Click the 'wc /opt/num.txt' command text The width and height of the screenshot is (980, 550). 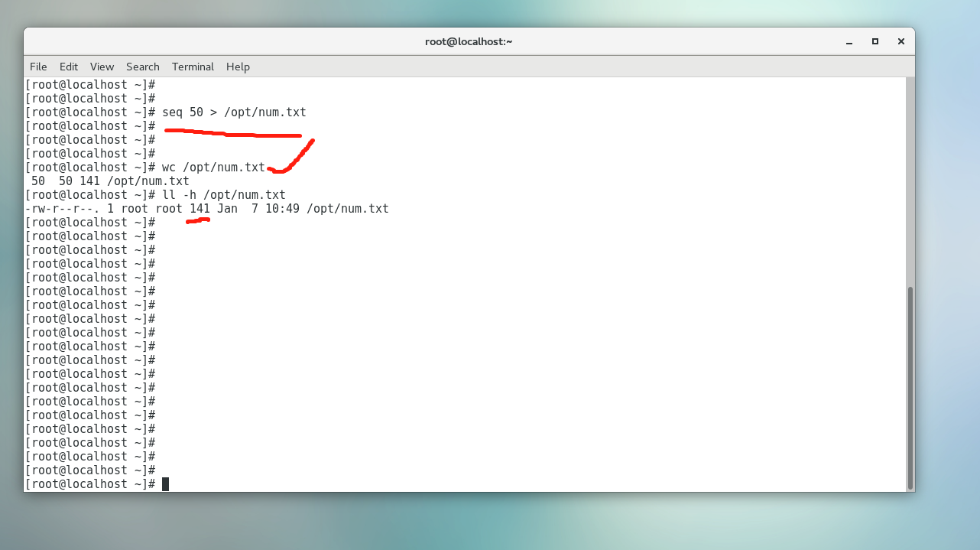[x=213, y=168]
